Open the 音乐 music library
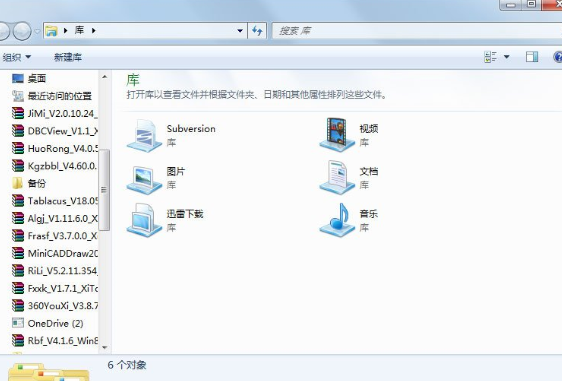Screen dimensions: 562x381 [349, 220]
